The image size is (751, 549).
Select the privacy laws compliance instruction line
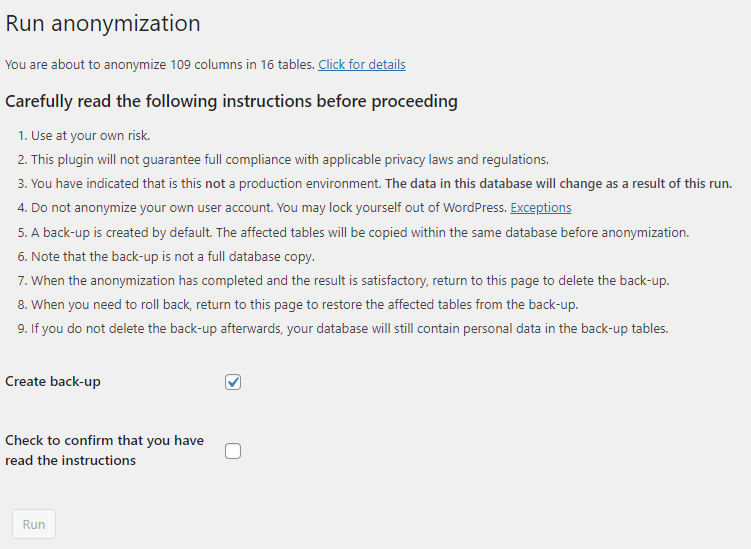click(x=290, y=160)
